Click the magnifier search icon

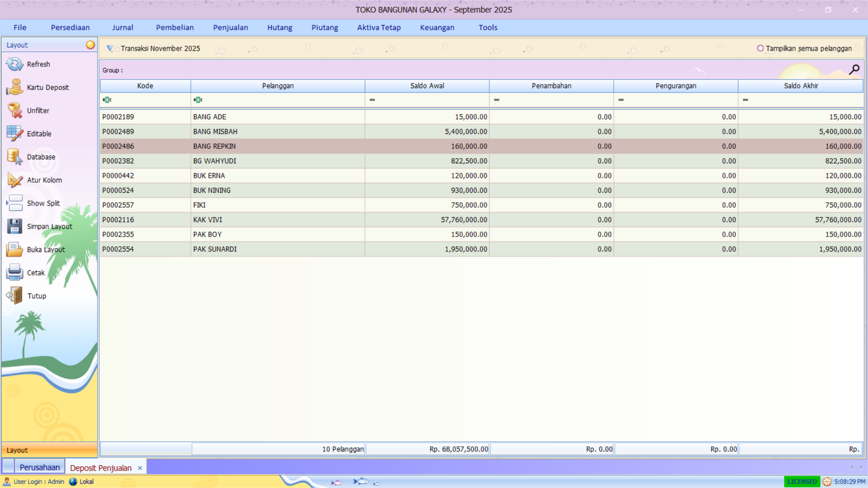tap(854, 69)
